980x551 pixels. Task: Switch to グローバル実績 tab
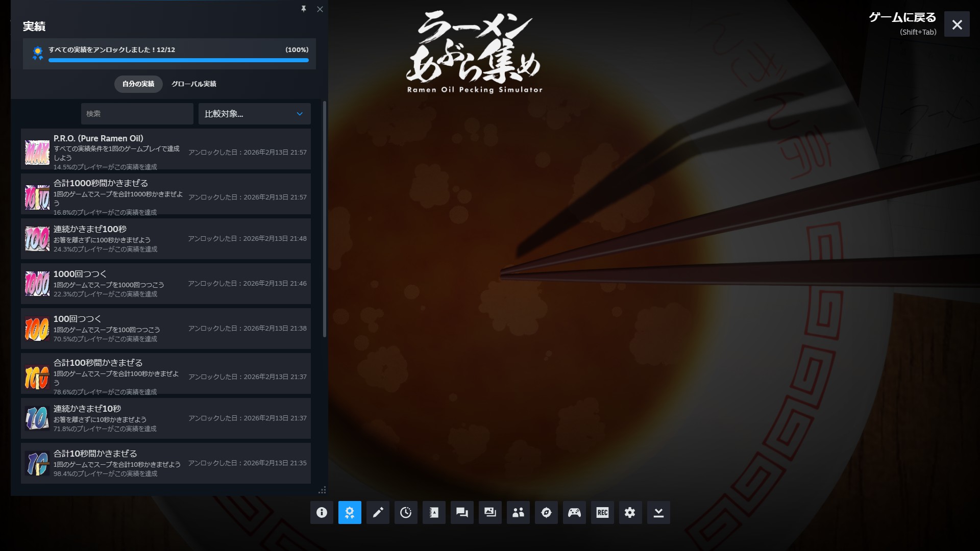[x=193, y=84]
